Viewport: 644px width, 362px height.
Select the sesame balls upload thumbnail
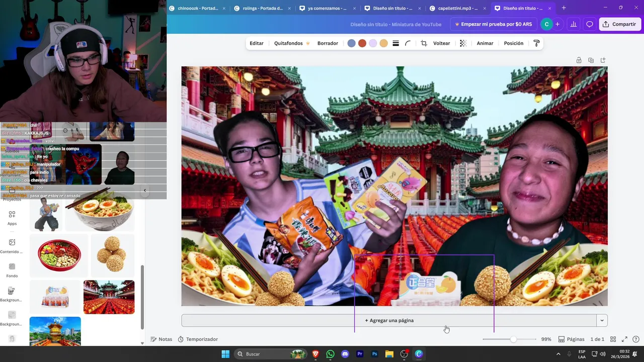[x=112, y=255]
